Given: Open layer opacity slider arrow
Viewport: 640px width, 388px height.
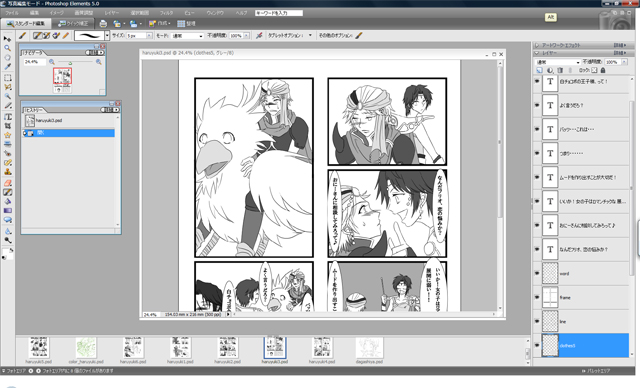Looking at the screenshot, I should pyautogui.click(x=624, y=62).
